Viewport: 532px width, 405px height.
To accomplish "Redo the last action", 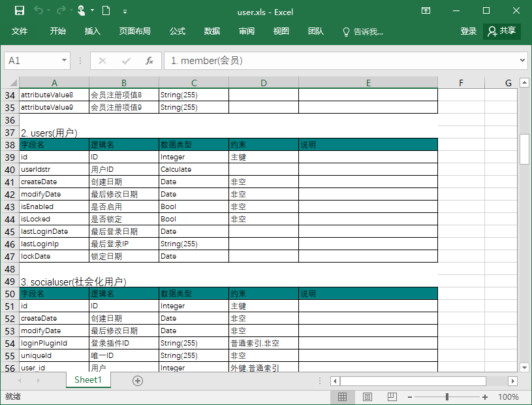I will 61,11.
